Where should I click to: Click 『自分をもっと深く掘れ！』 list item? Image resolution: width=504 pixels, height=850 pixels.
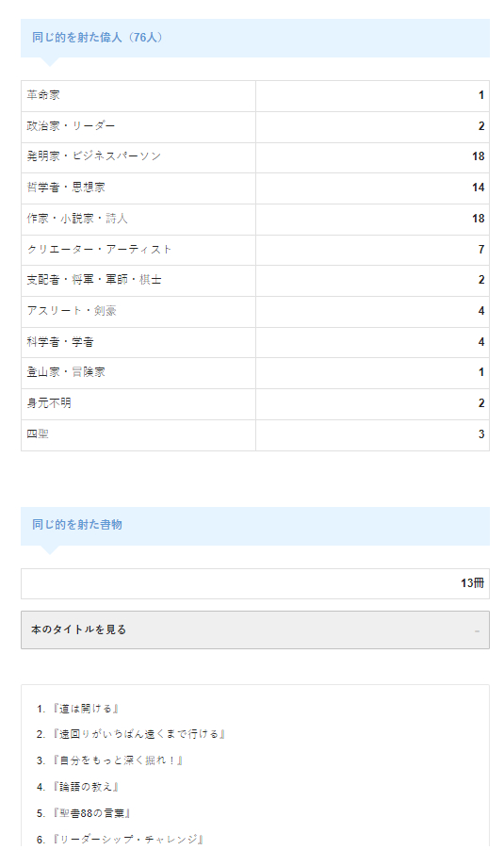117,760
